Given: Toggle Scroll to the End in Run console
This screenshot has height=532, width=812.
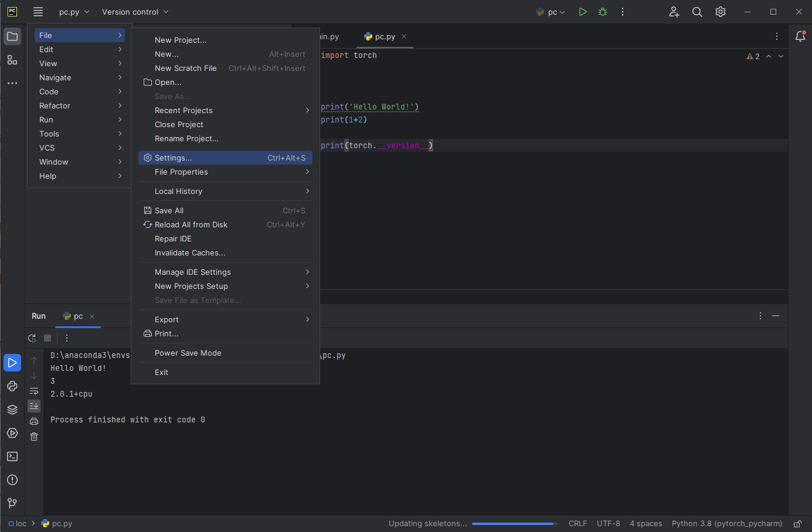Looking at the screenshot, I should [x=34, y=406].
